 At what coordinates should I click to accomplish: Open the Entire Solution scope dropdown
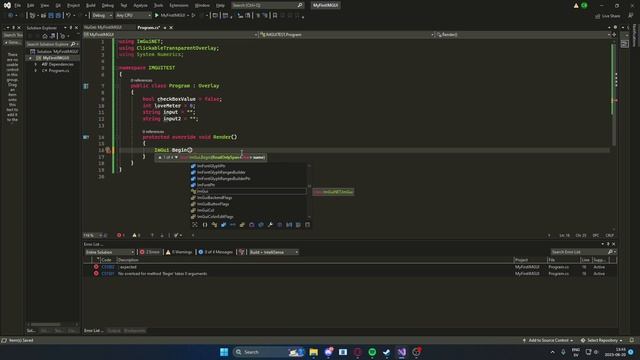[109, 252]
